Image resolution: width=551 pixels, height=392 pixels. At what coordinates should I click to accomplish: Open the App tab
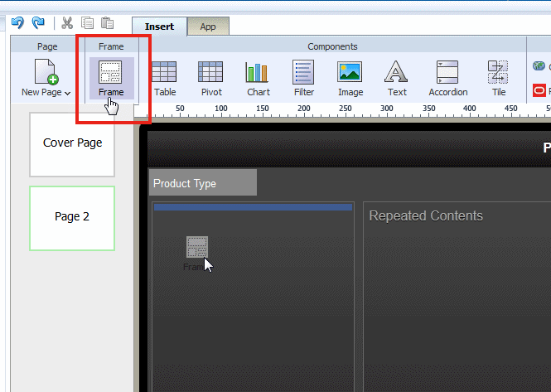click(x=208, y=27)
